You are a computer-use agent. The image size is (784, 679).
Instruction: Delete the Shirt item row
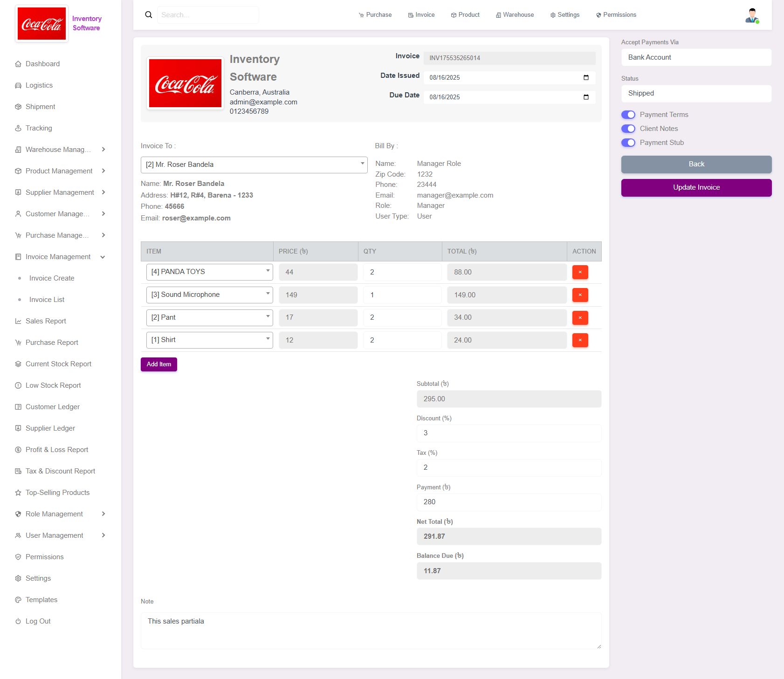[x=580, y=340]
